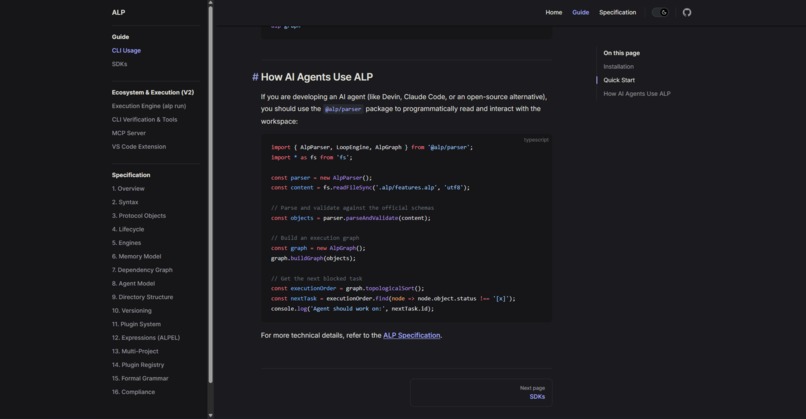
Task: Open 15. Formal Grammar page
Action: point(140,378)
